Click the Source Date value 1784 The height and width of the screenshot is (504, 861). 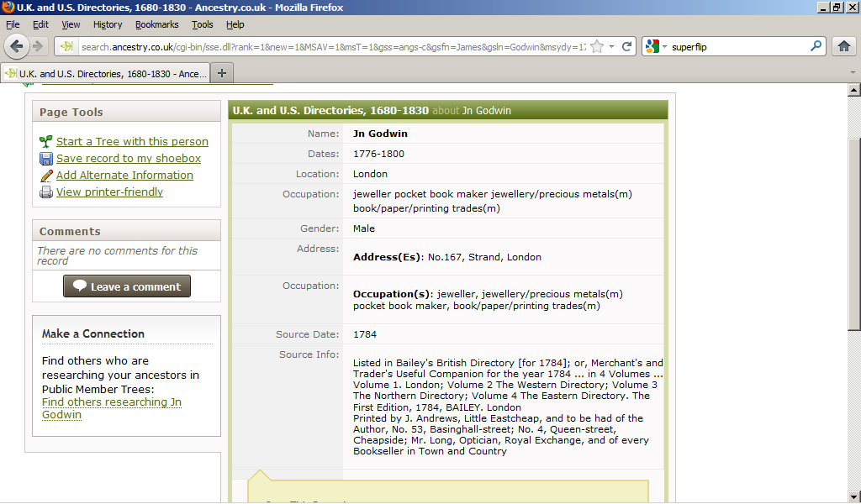click(x=365, y=334)
